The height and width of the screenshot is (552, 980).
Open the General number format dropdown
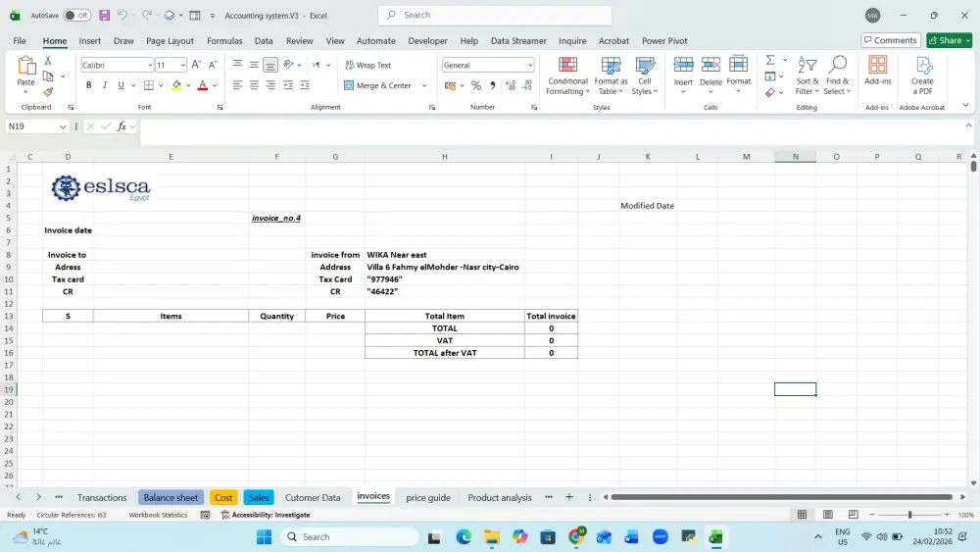tap(530, 65)
